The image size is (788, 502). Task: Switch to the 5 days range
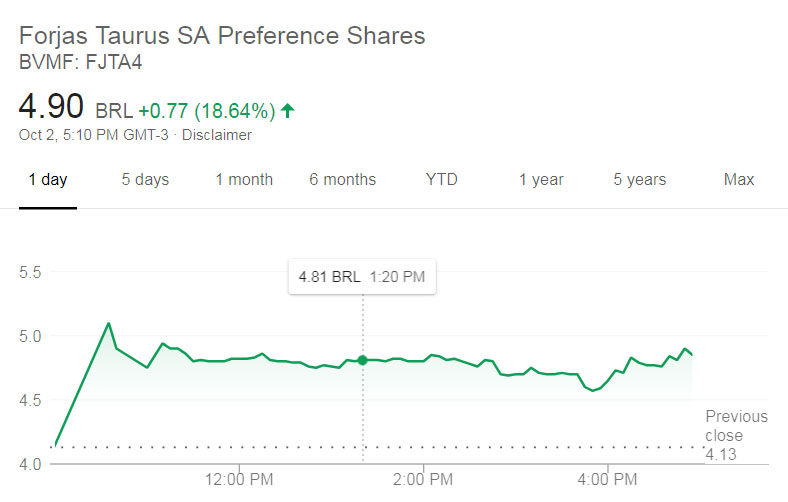[145, 180]
